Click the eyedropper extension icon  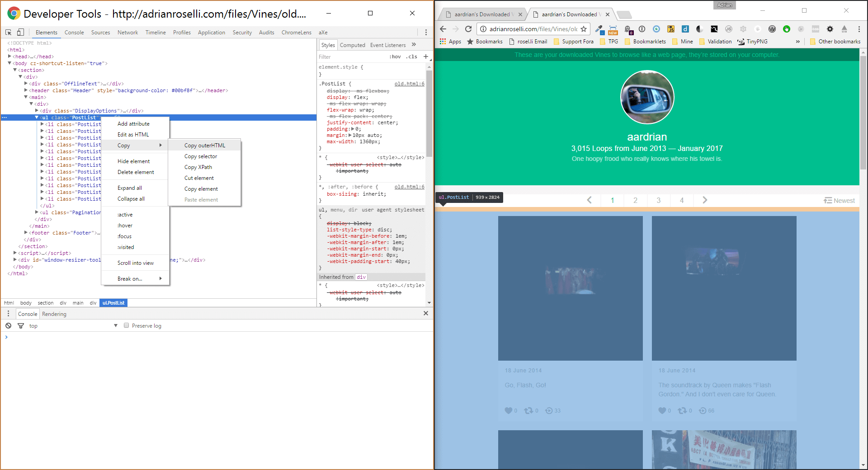click(x=599, y=29)
